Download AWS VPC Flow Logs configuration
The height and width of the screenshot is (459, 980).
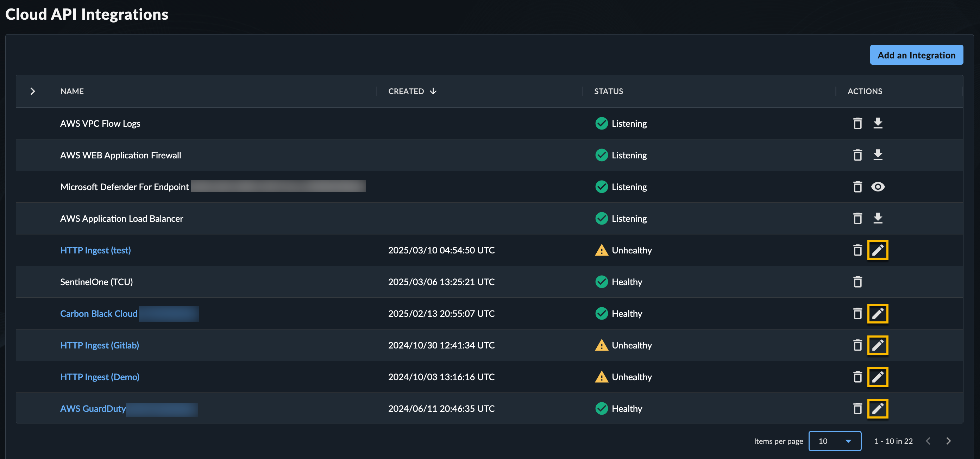pyautogui.click(x=878, y=124)
